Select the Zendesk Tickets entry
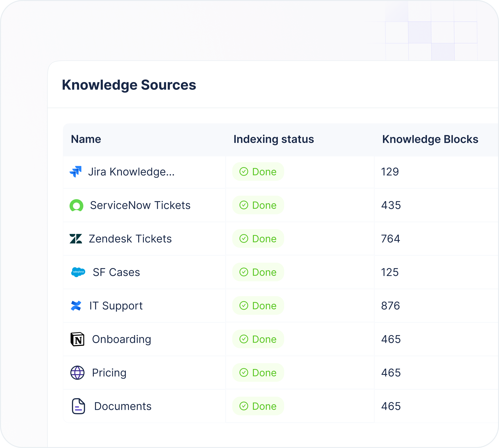 tap(130, 239)
